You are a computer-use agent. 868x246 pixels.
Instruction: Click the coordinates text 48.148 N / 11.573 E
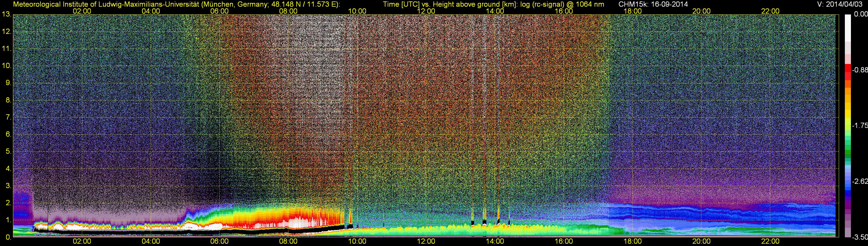[304, 4]
